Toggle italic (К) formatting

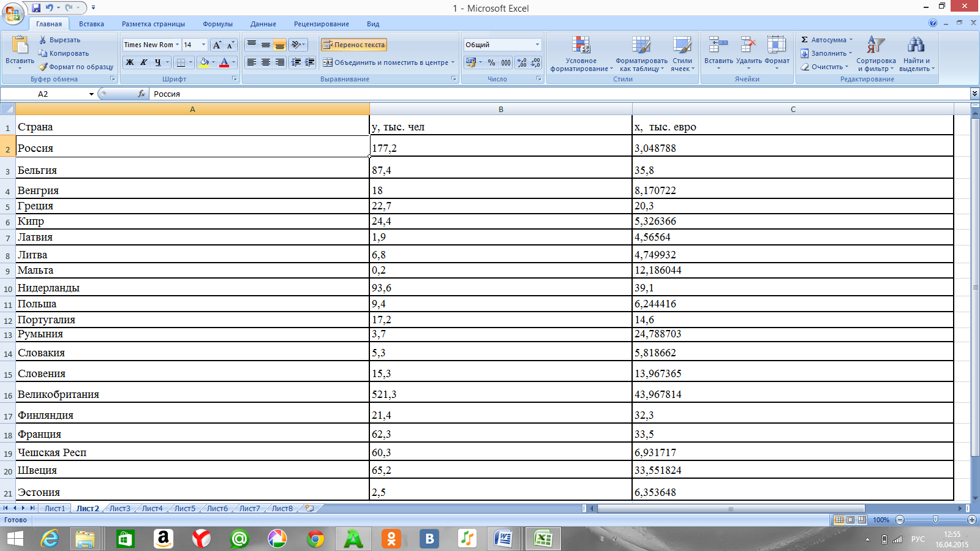(143, 62)
